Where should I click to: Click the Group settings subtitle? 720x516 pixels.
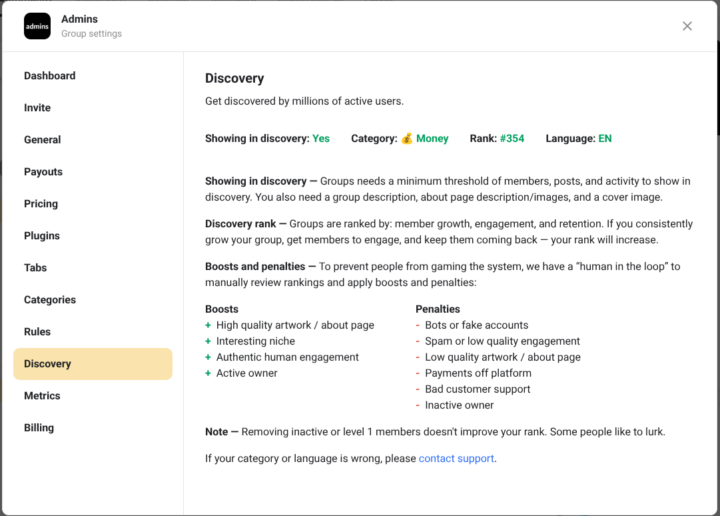click(91, 34)
